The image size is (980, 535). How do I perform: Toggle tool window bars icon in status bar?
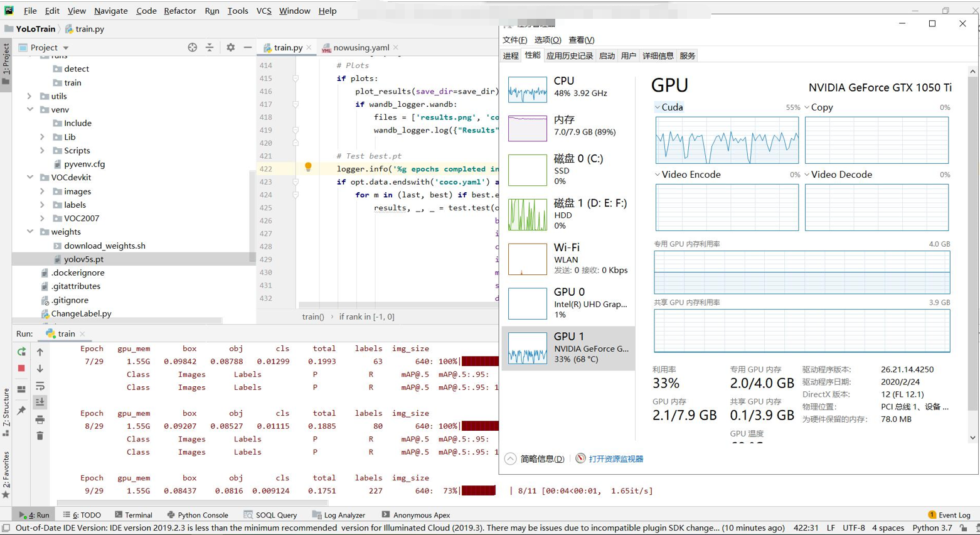[6, 528]
